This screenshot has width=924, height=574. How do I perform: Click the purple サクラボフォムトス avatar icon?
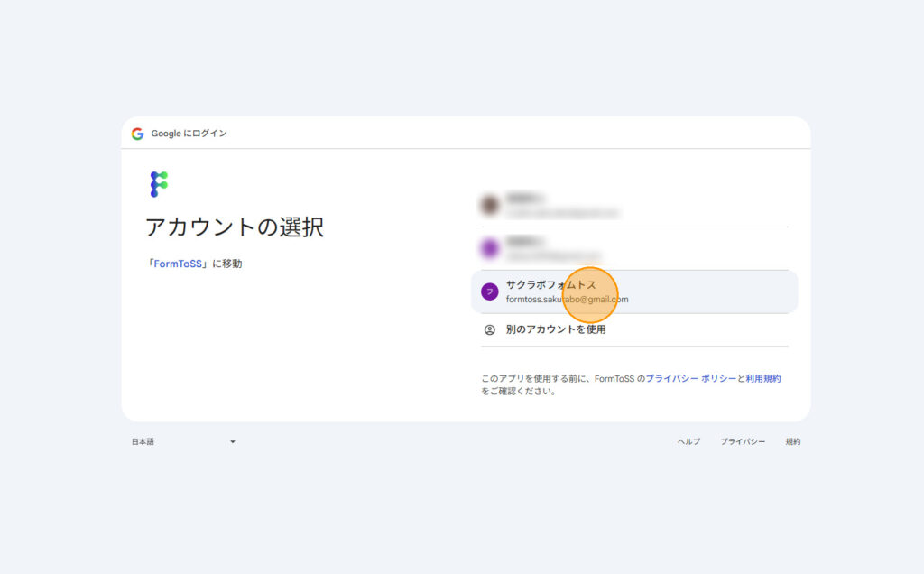point(490,292)
